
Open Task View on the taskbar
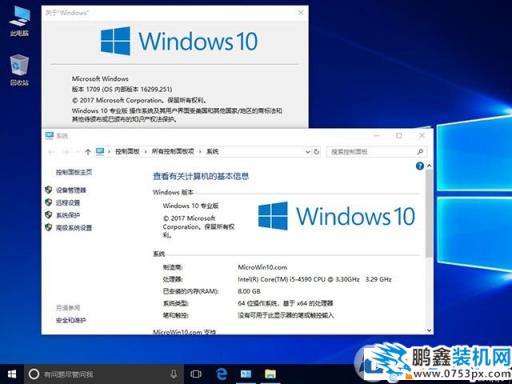click(196, 374)
